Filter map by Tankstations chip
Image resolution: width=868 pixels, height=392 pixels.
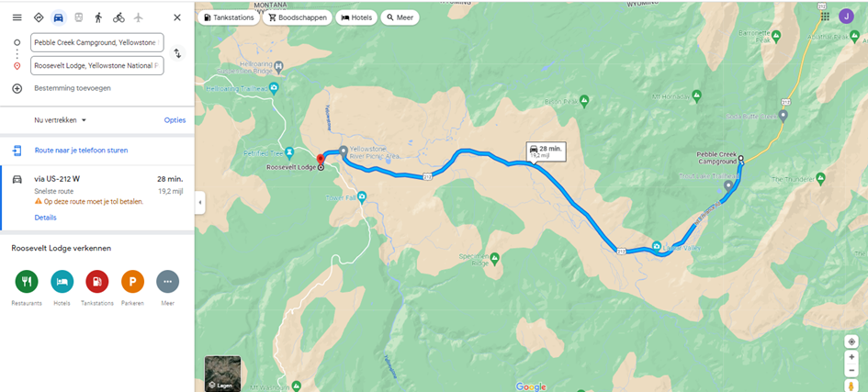pos(229,17)
